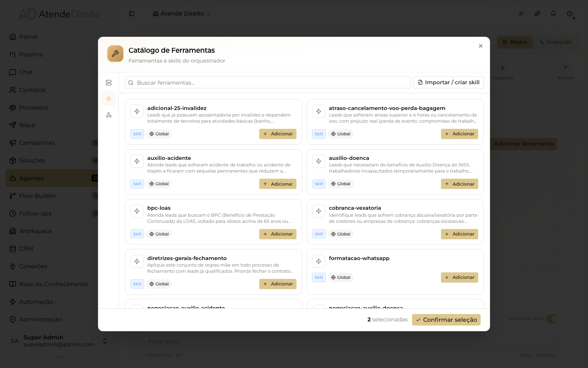Add the adicional-25-invalidez skill
The image size is (588, 368).
coord(278,134)
